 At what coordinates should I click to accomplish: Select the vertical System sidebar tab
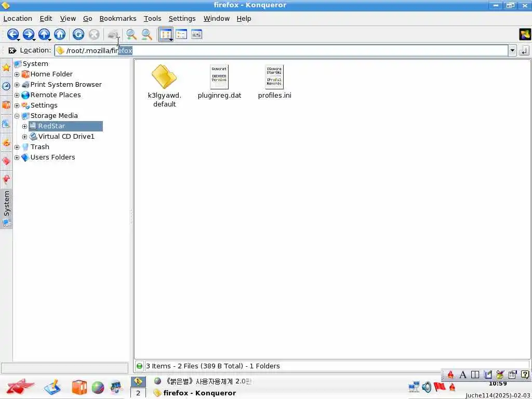6,209
